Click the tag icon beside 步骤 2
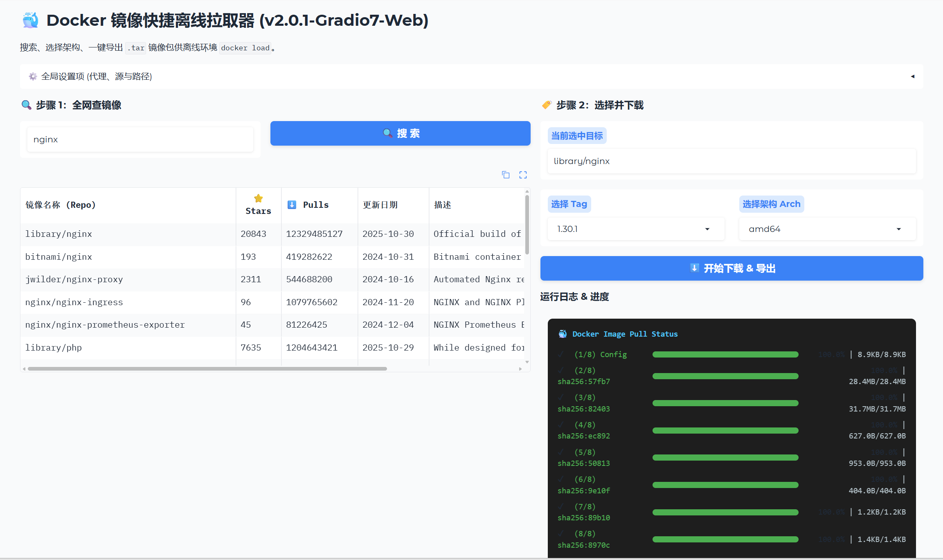The width and height of the screenshot is (943, 560). [x=547, y=105]
